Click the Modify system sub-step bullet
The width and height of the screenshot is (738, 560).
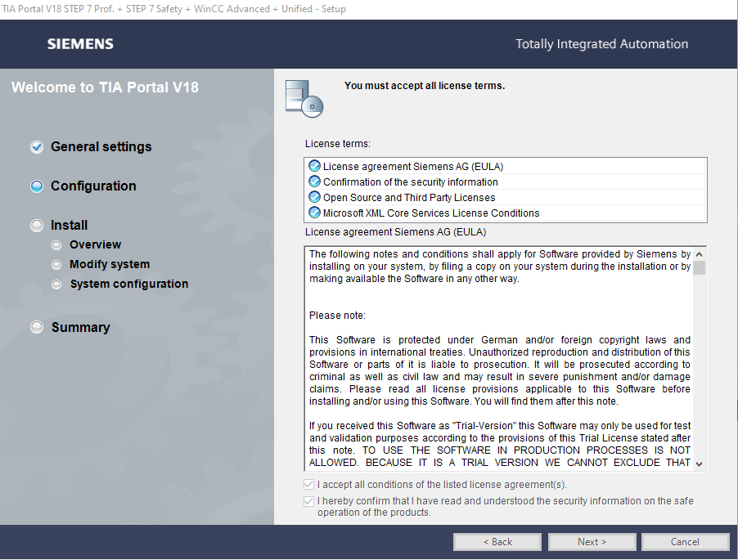tap(56, 265)
